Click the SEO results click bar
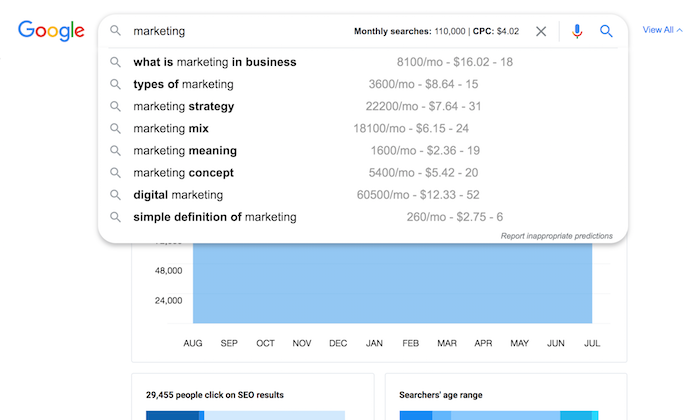 [x=245, y=415]
